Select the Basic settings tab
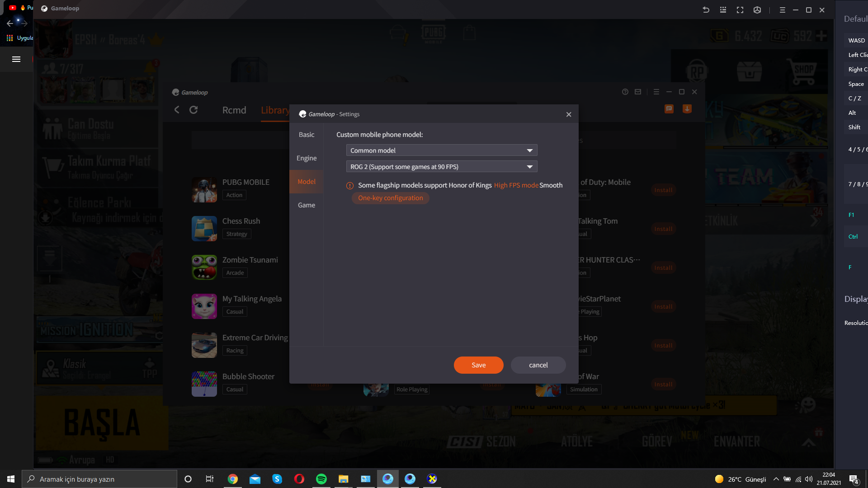 tap(307, 135)
